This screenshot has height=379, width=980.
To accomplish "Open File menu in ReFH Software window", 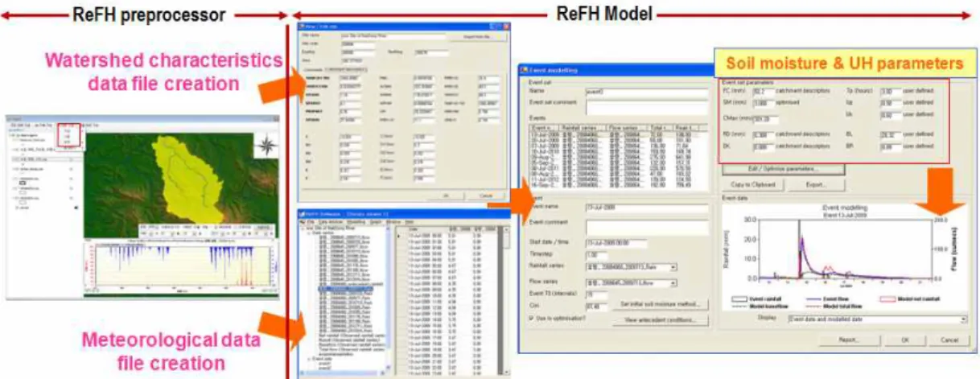I will coord(310,221).
